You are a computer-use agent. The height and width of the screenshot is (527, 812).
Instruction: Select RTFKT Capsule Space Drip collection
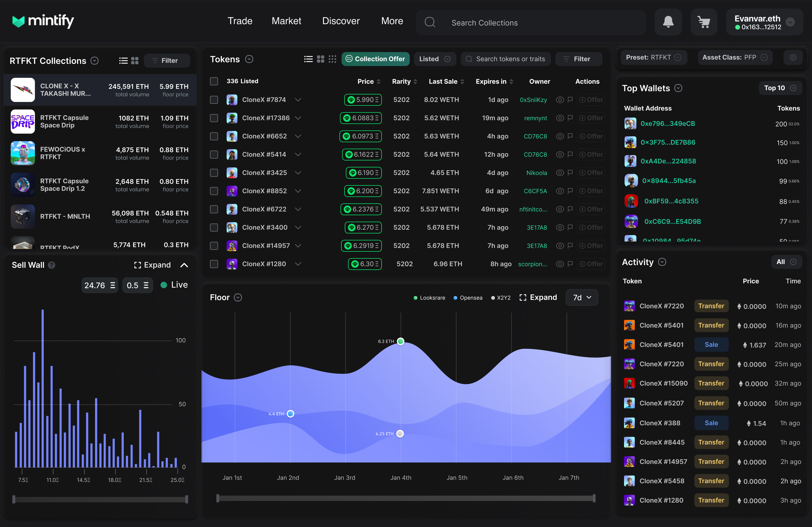100,121
